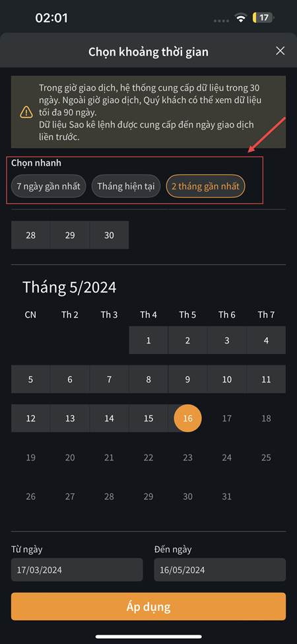Tap the Wi-Fi icon in status bar
The height and width of the screenshot is (644, 297).
pos(240,18)
